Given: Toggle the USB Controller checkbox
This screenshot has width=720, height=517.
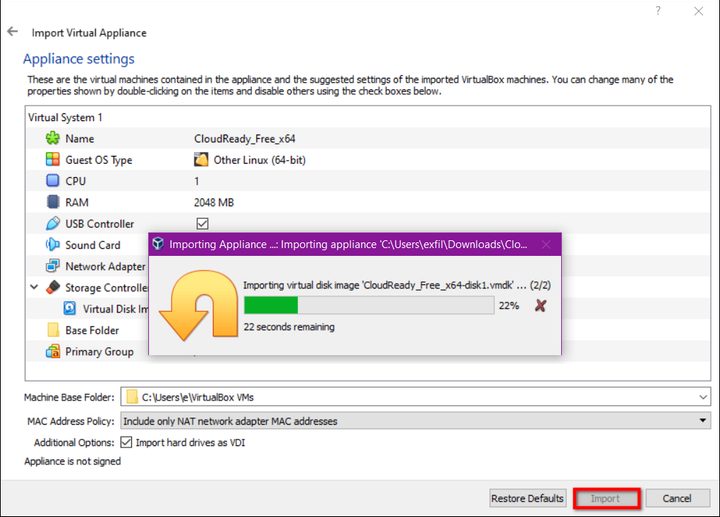Looking at the screenshot, I should coord(202,224).
